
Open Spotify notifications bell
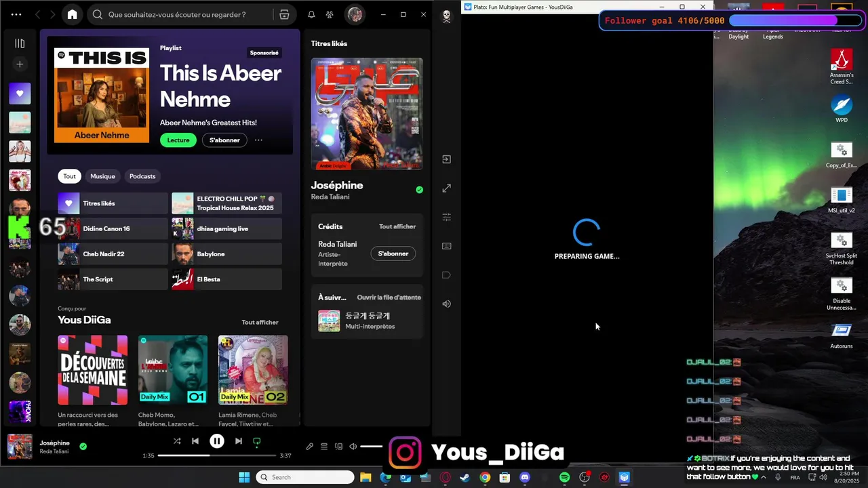point(311,14)
